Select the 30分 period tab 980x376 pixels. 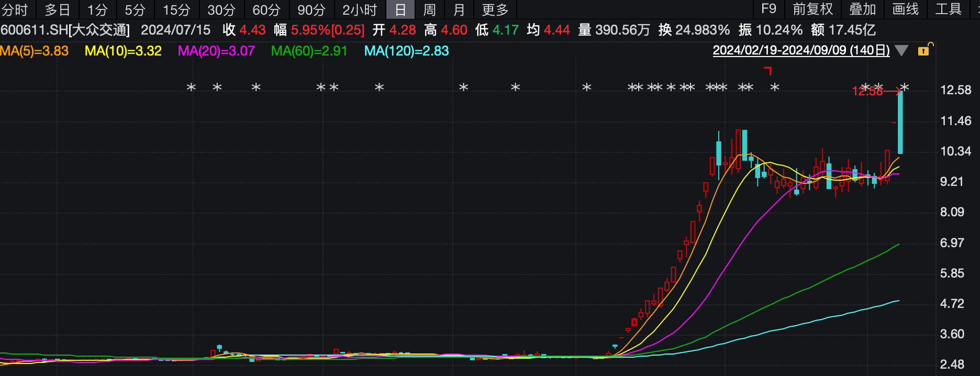(221, 9)
